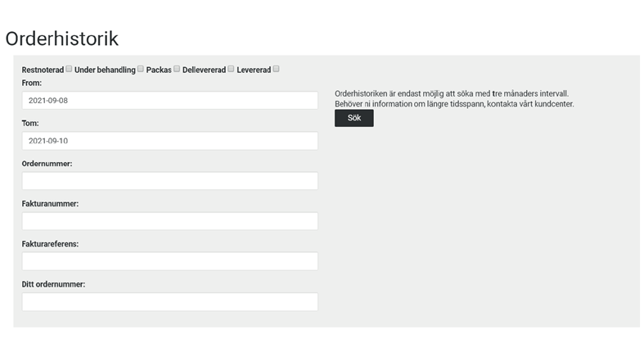This screenshot has height=348, width=644.
Task: Tick the Under behandling checkbox
Action: coord(142,69)
